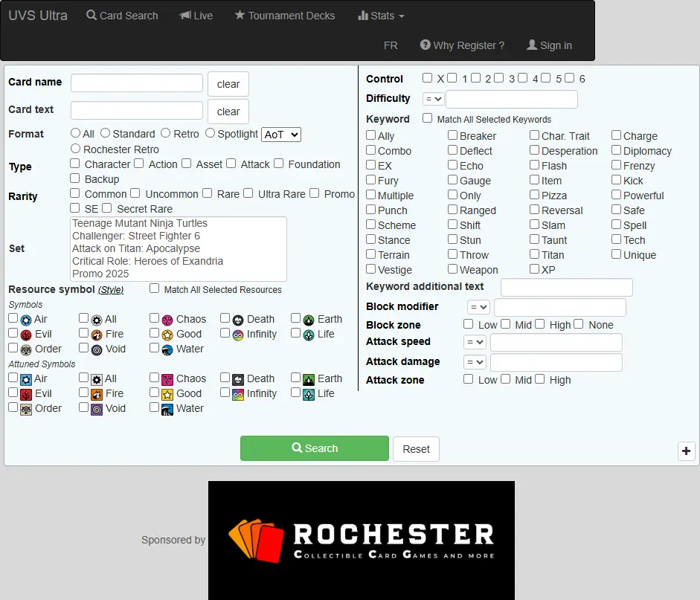700x600 pixels.
Task: Open the Why Register page
Action: pos(463,45)
